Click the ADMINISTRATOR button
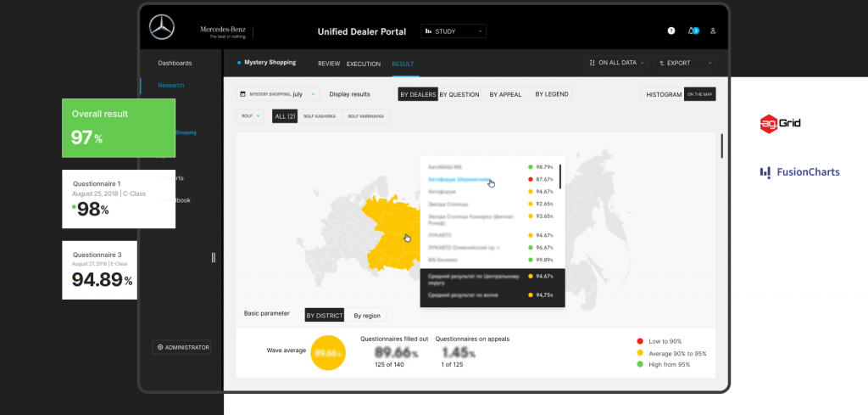Screen dimensions: 868x415 (181, 347)
